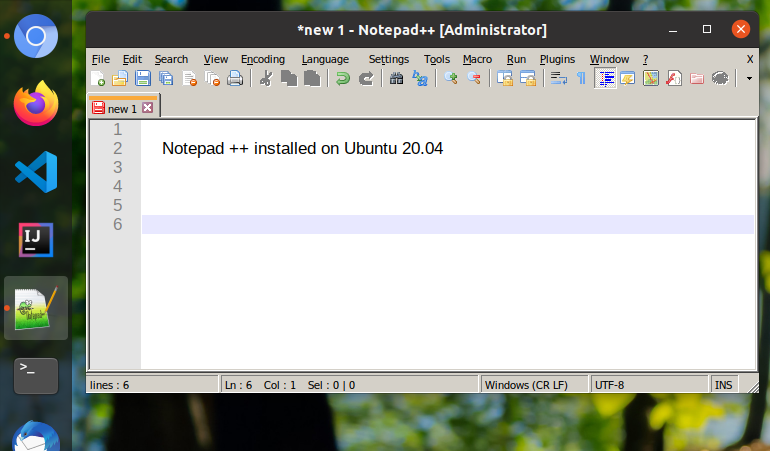
Task: Redo action with the gray arrow icon
Action: pyautogui.click(x=366, y=78)
